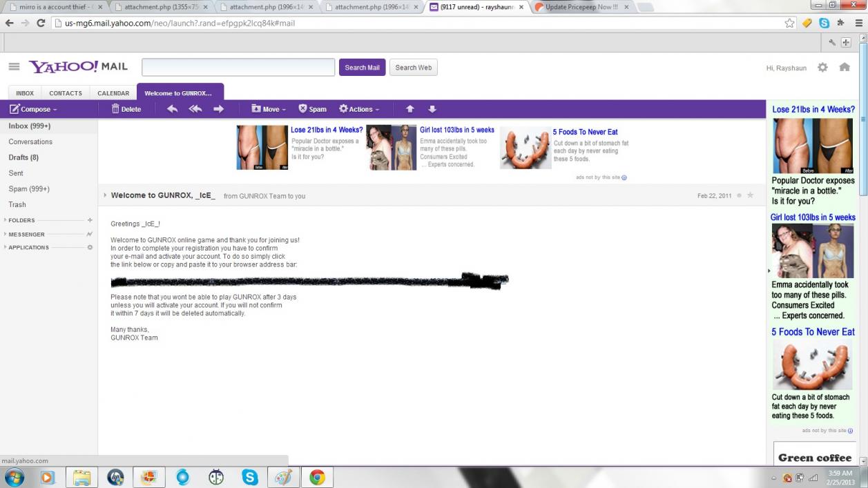
Task: Delete the current email
Action: click(126, 109)
